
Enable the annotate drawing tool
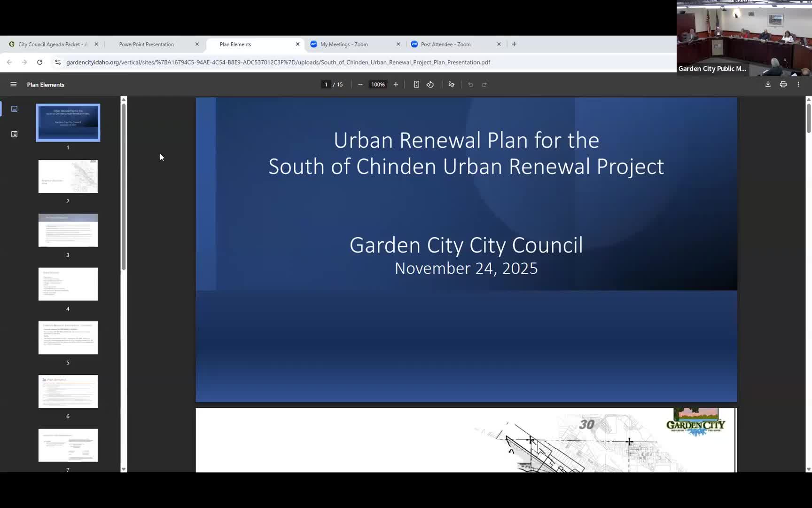[x=451, y=84]
